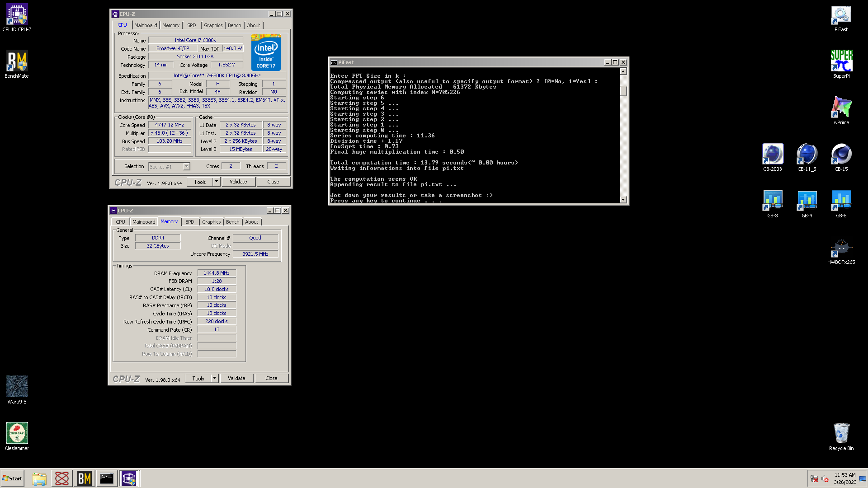Open PiFast desktop shortcut
Viewport: 868px width, 488px height.
pos(841,18)
